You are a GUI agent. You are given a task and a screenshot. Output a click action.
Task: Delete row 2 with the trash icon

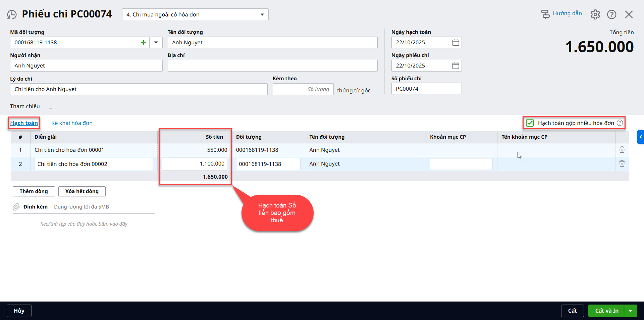tap(622, 164)
